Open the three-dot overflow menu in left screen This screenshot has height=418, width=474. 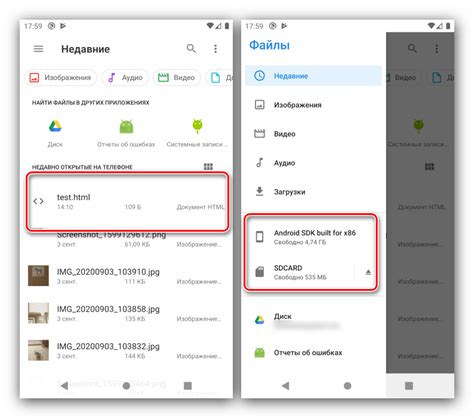coord(215,49)
